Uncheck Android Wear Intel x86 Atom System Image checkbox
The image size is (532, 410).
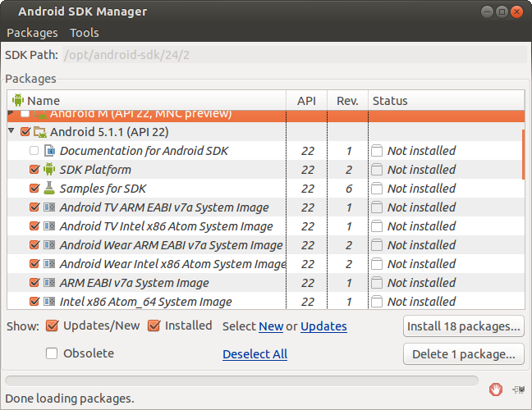[x=34, y=263]
